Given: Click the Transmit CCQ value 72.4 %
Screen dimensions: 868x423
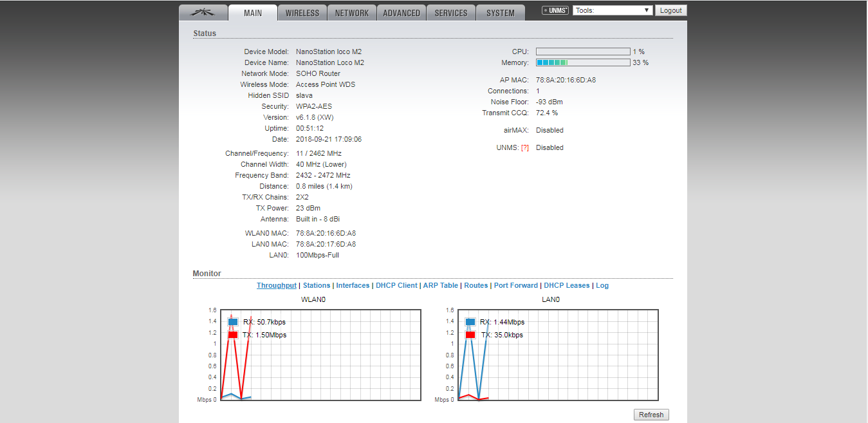Looking at the screenshot, I should tap(547, 113).
